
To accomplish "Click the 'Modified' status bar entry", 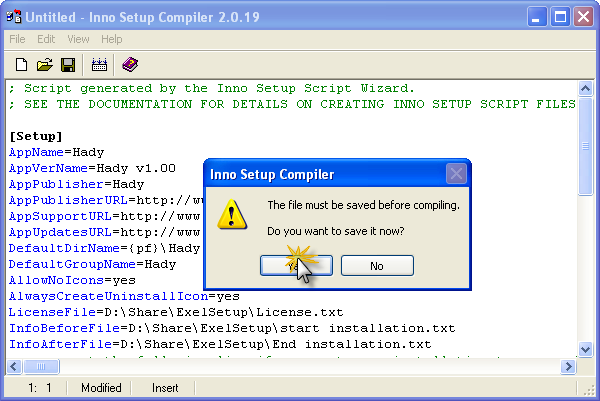I will point(101,388).
